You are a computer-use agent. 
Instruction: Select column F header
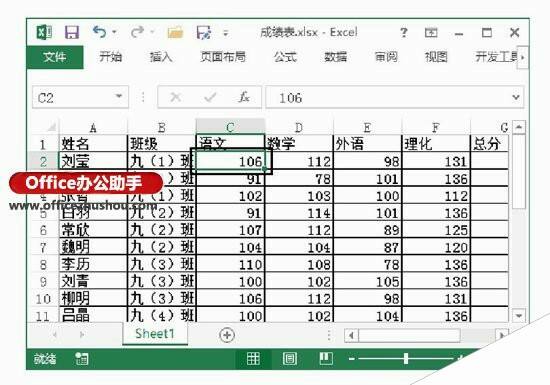pyautogui.click(x=435, y=127)
